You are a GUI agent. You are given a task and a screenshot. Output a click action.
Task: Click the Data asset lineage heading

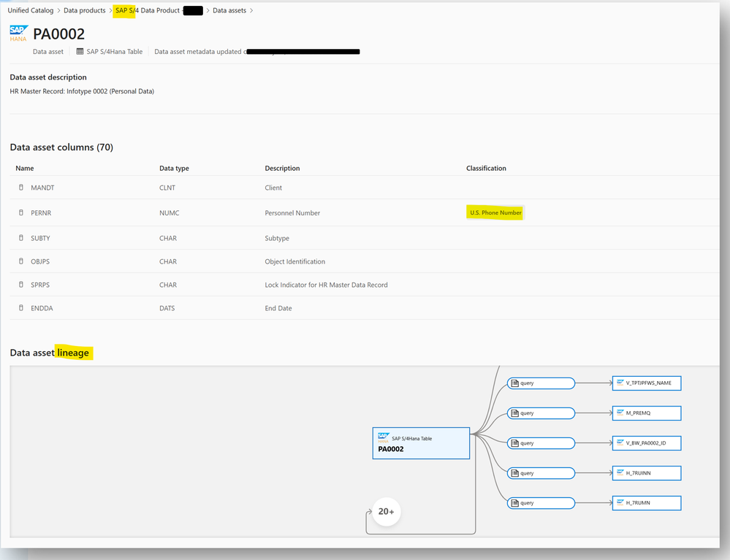pyautogui.click(x=50, y=353)
